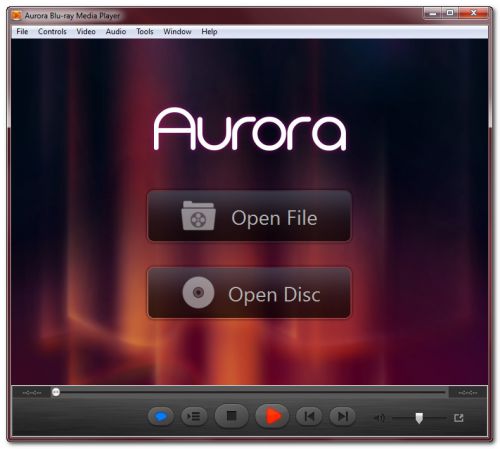Open the File menu
Image resolution: width=500 pixels, height=449 pixels.
pyautogui.click(x=22, y=32)
